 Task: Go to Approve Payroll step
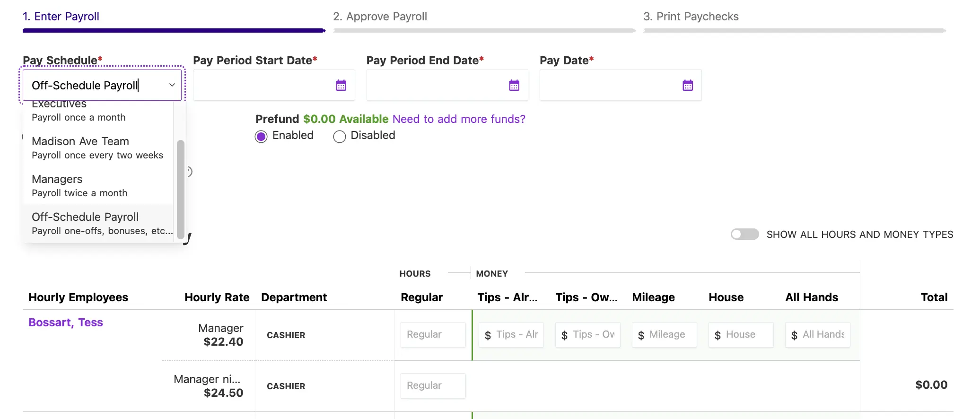380,17
